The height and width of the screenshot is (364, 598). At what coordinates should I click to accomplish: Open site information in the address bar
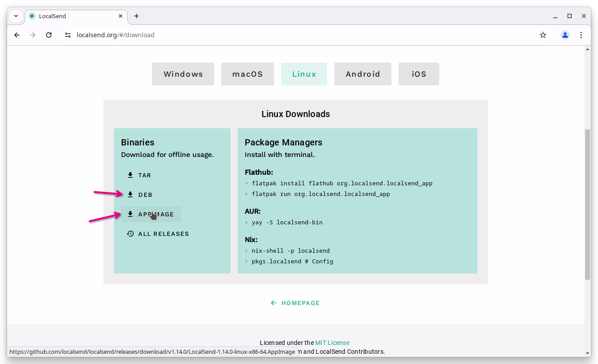pyautogui.click(x=67, y=35)
